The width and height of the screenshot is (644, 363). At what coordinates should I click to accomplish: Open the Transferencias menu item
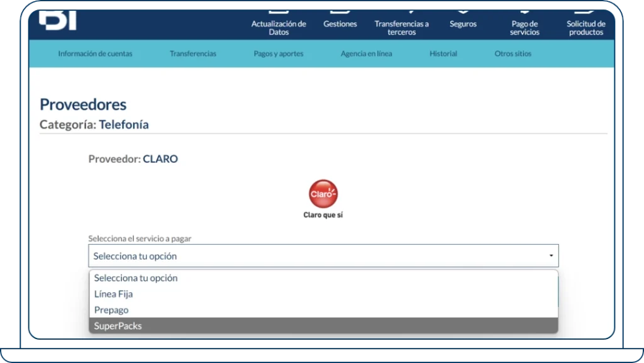[193, 54]
